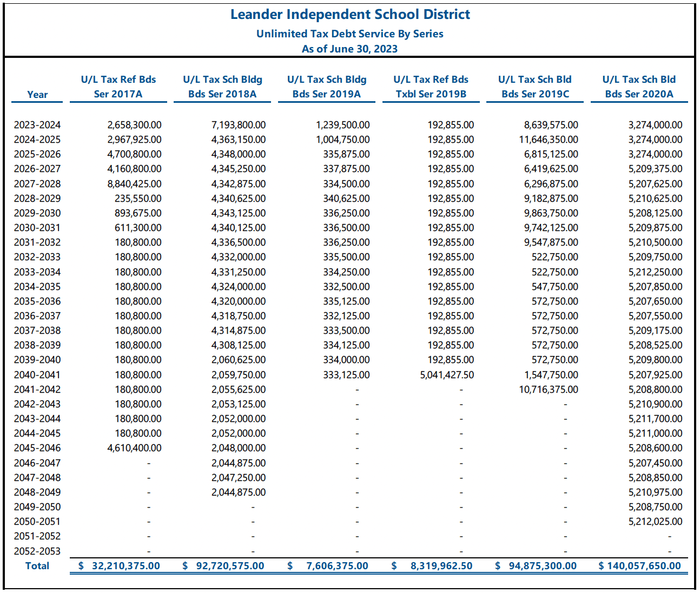Screen dimensions: 700x593
Task: Click the 192,855.00 value in the 2023-2024 row
Action: point(451,125)
